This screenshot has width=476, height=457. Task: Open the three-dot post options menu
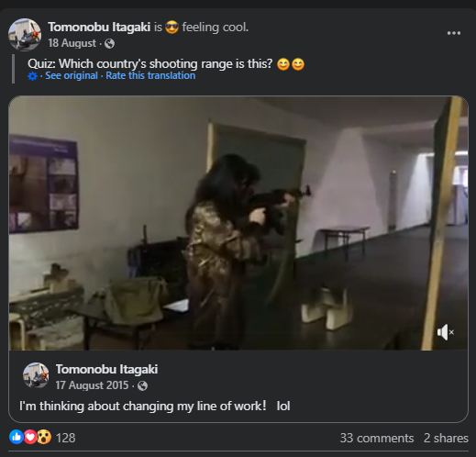454,33
